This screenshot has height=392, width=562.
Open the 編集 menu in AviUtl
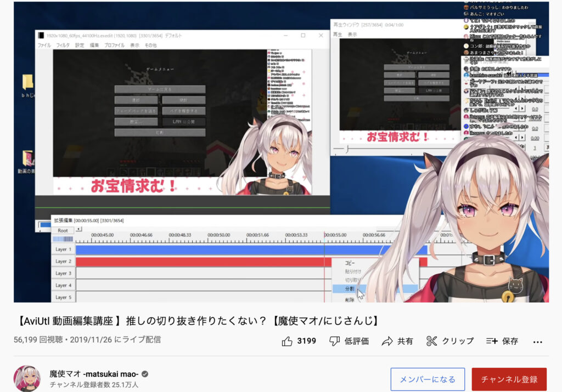[x=94, y=45]
